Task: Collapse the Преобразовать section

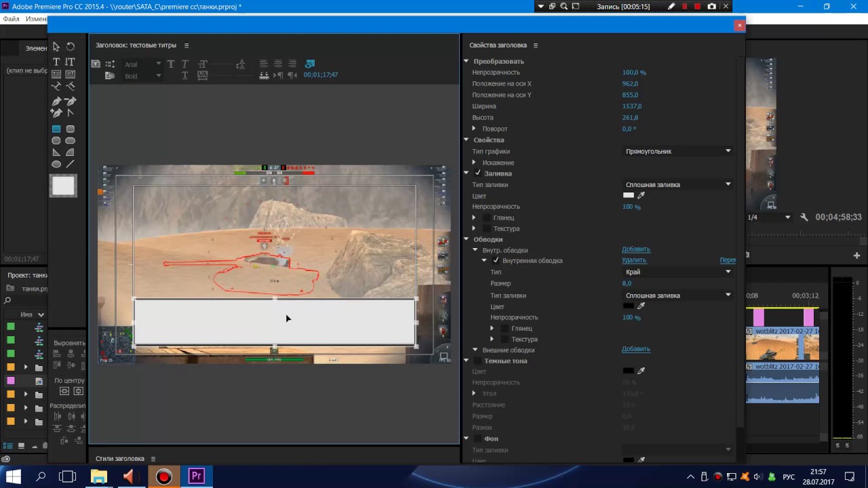Action: (x=467, y=61)
